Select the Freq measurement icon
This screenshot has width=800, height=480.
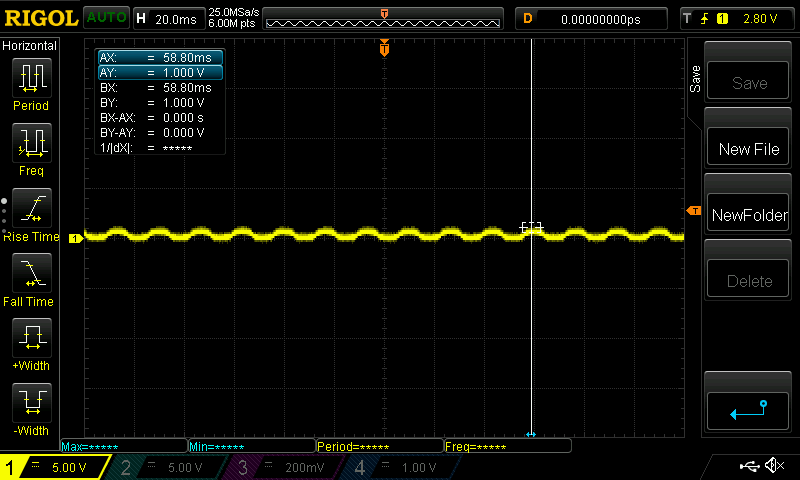tap(31, 143)
